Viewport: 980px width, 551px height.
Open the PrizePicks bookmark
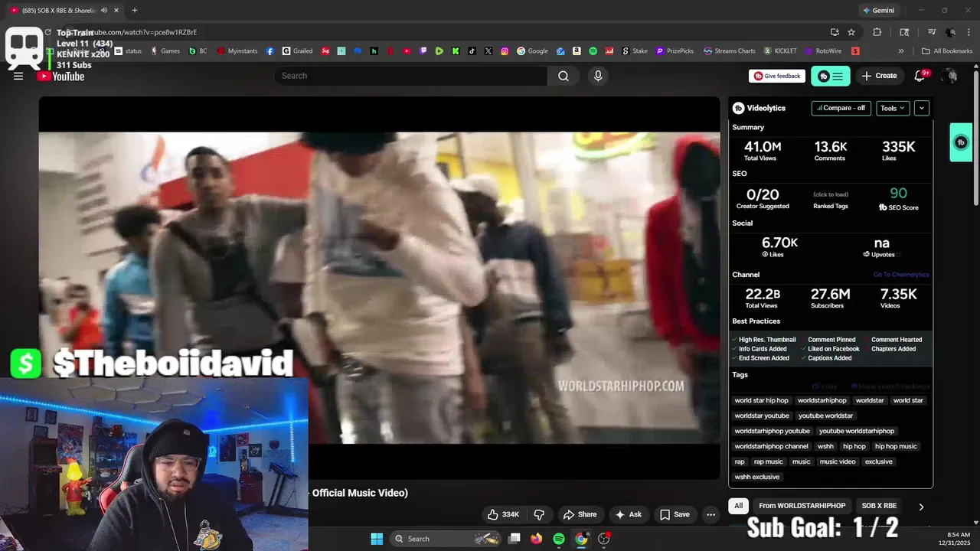tap(675, 51)
